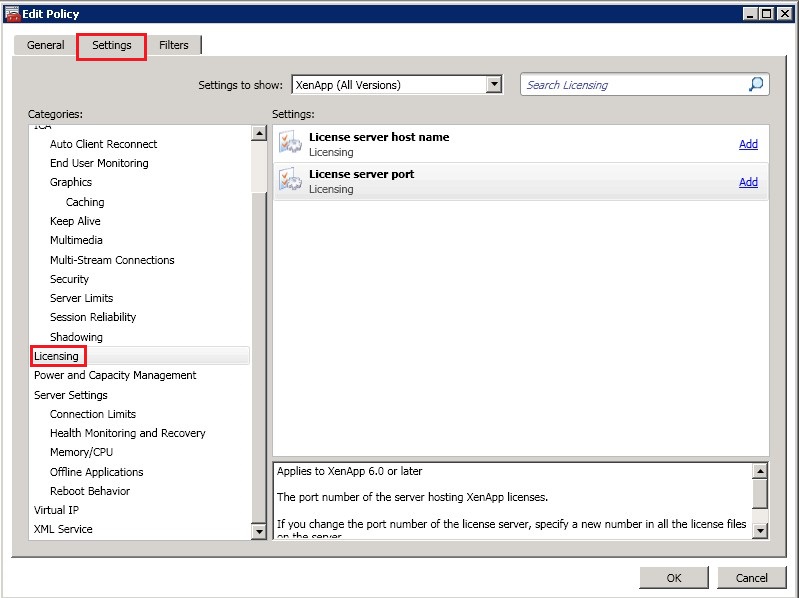Choose the Health Monitoring and Recovery category
The width and height of the screenshot is (799, 598).
point(128,433)
